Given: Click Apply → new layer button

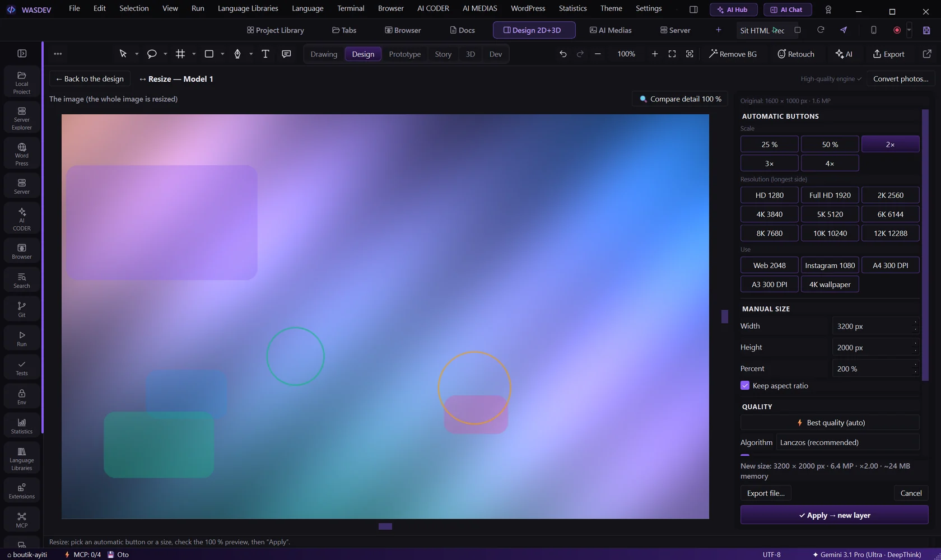Looking at the screenshot, I should click(x=834, y=515).
